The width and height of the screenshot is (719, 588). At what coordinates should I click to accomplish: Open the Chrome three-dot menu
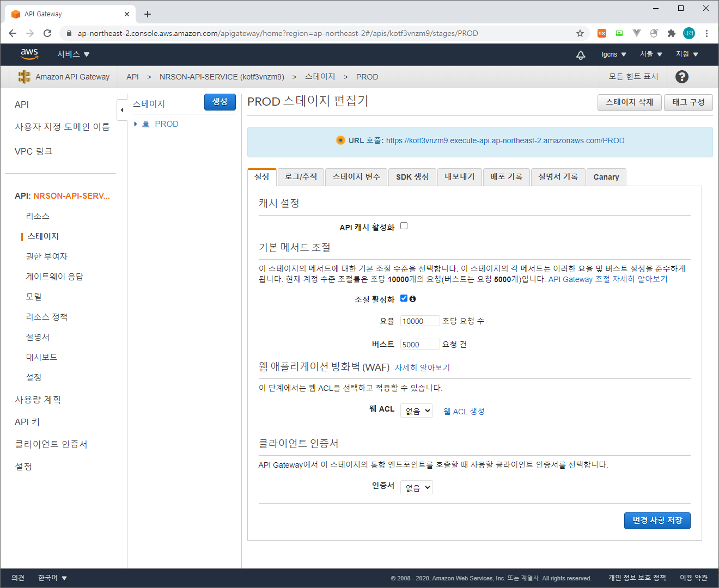(x=706, y=33)
